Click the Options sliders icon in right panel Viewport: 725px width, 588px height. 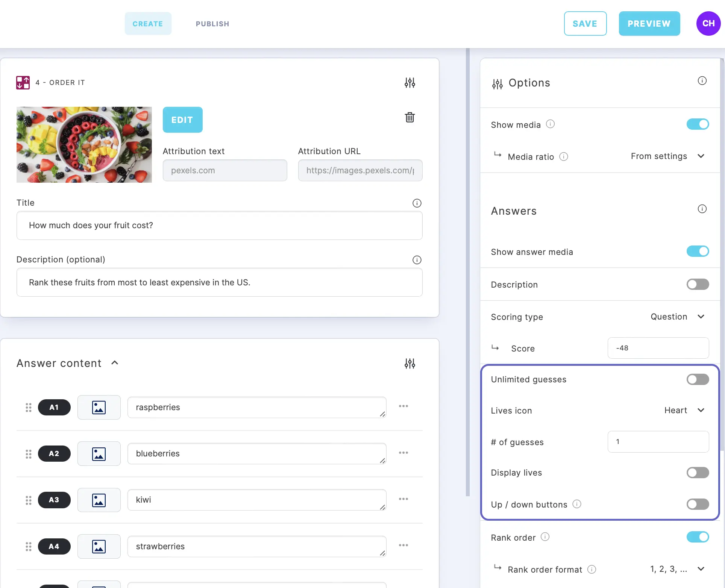pyautogui.click(x=497, y=84)
